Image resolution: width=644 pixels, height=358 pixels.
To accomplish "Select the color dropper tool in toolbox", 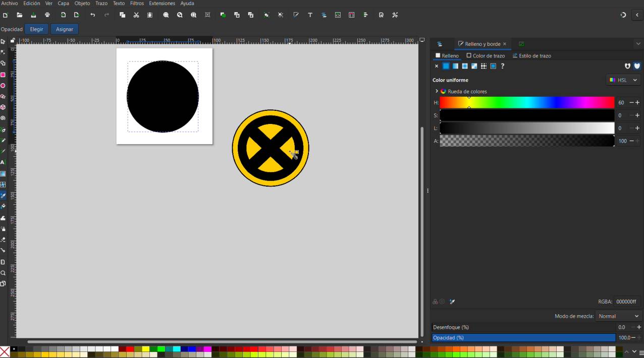I will (x=3, y=196).
